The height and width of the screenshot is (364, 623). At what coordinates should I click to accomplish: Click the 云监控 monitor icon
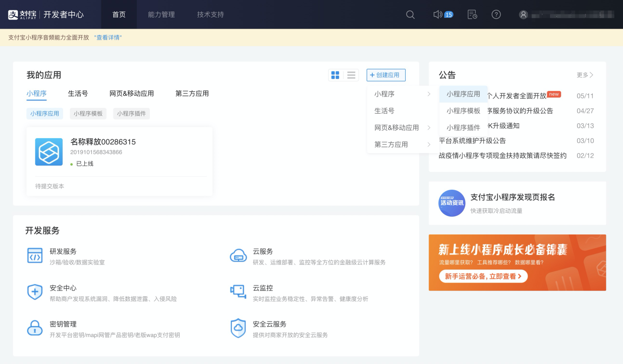click(238, 292)
